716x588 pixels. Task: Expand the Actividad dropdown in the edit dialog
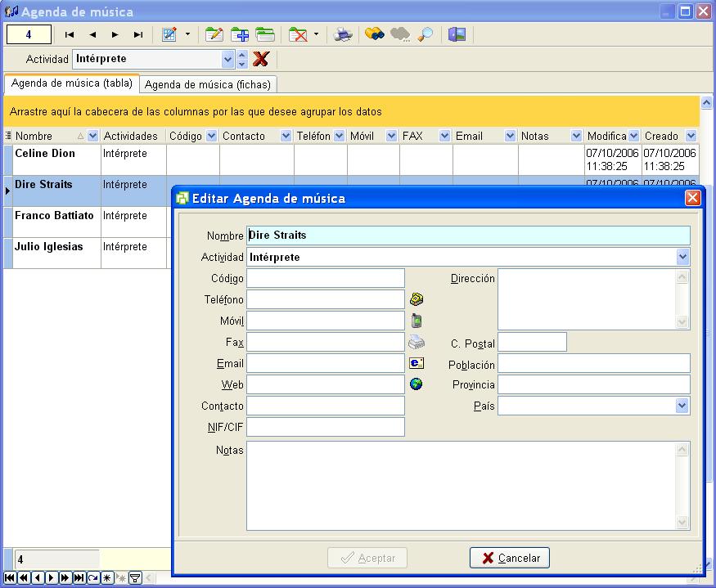(682, 257)
